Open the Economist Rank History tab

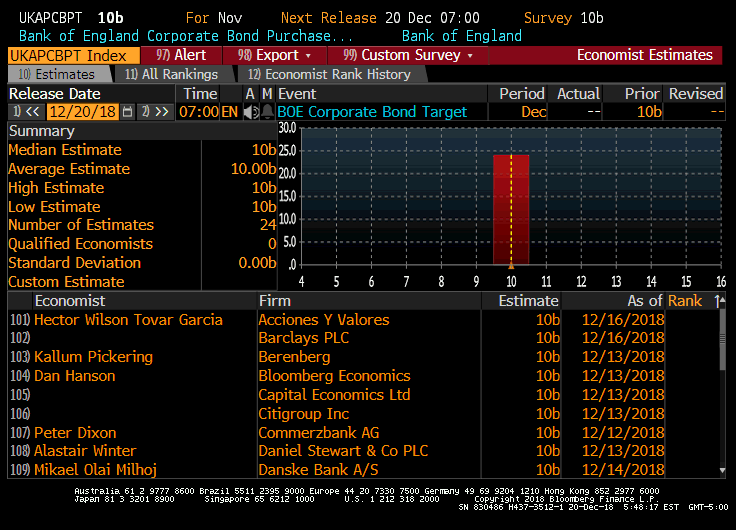[330, 74]
